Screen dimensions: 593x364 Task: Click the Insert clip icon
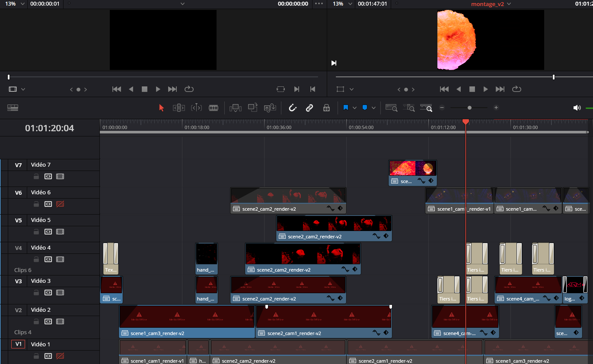pyautogui.click(x=236, y=108)
